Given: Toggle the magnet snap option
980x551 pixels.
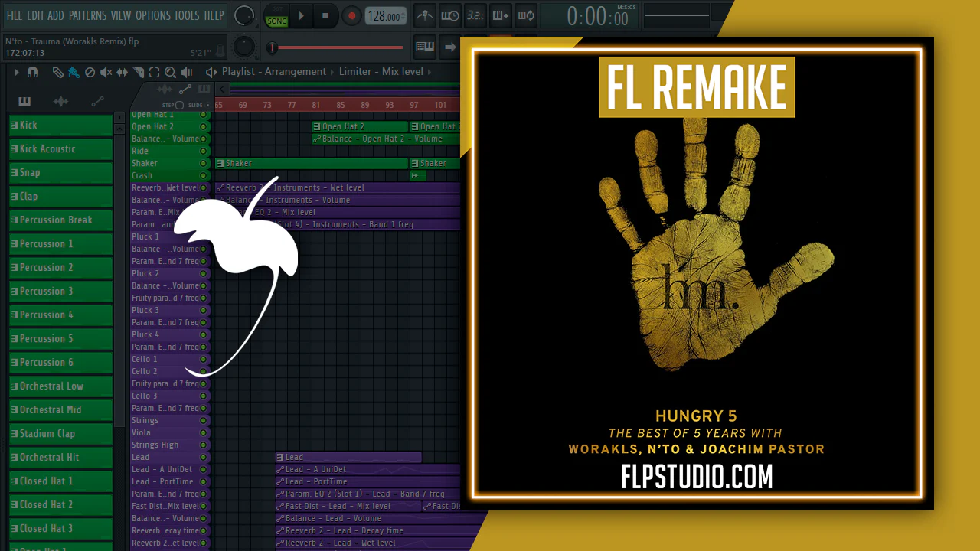Looking at the screenshot, I should (x=32, y=72).
